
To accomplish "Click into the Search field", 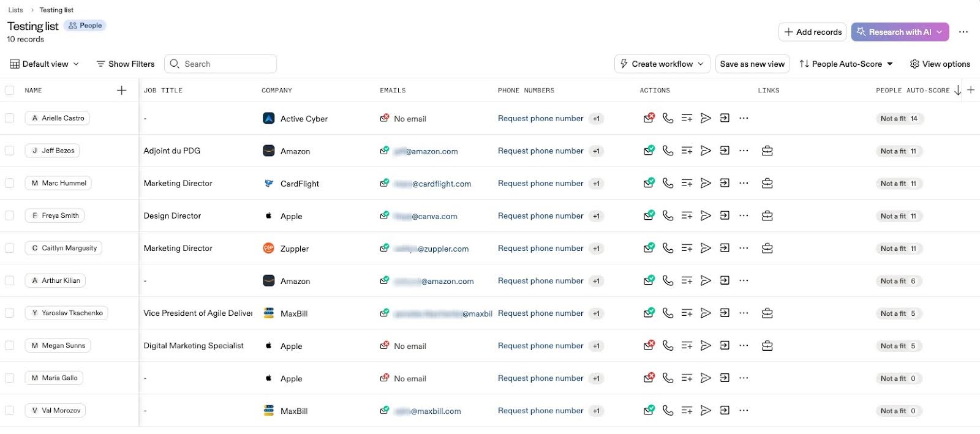I will [227, 64].
